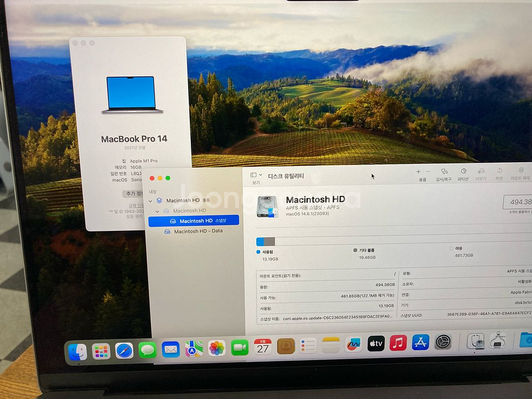Click the MacBook Pro 14 title text
The width and height of the screenshot is (532, 399).
coord(134,139)
